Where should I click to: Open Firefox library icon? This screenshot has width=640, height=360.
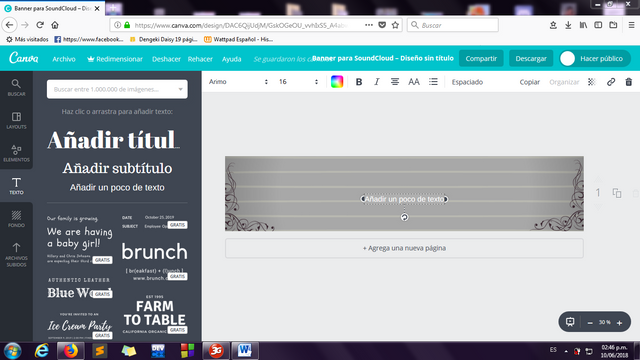[x=583, y=25]
